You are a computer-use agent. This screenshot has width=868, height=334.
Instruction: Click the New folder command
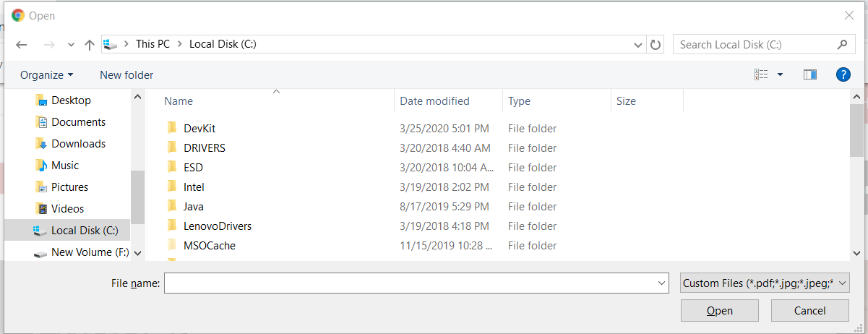point(126,75)
